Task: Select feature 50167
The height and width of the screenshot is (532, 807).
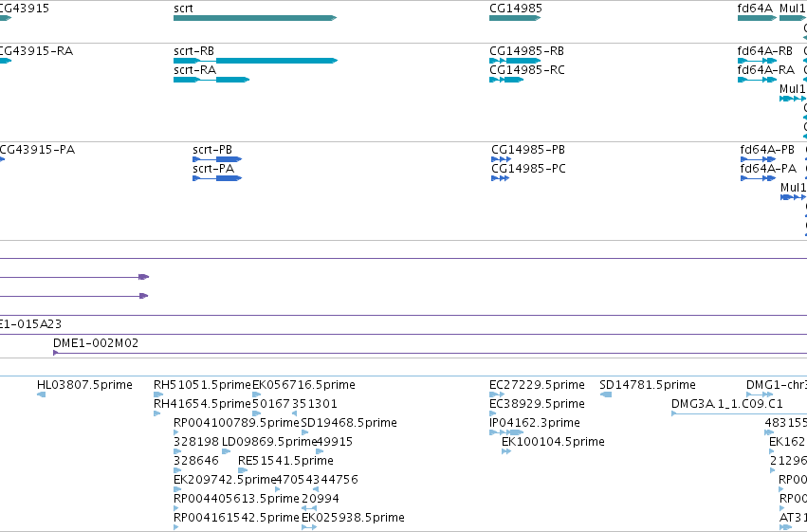Action: (256, 413)
